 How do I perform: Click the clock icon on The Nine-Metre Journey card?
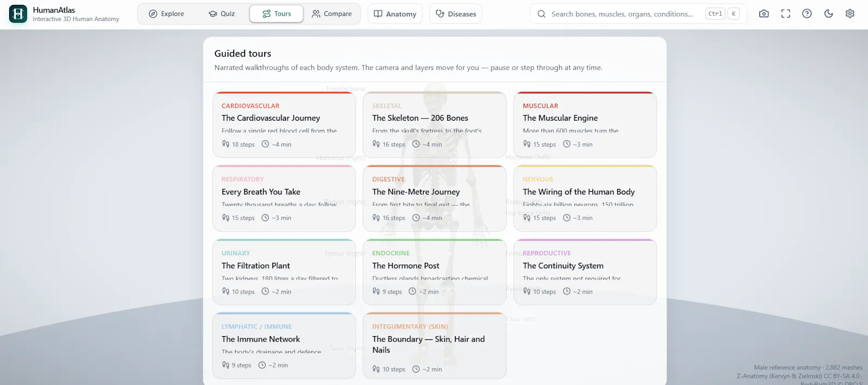pyautogui.click(x=416, y=218)
